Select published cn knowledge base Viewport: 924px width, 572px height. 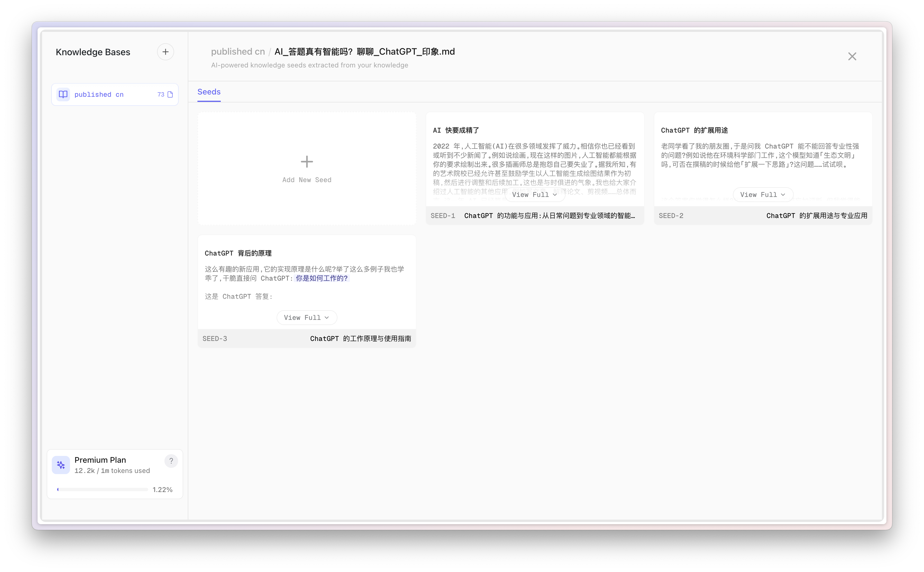(x=99, y=94)
